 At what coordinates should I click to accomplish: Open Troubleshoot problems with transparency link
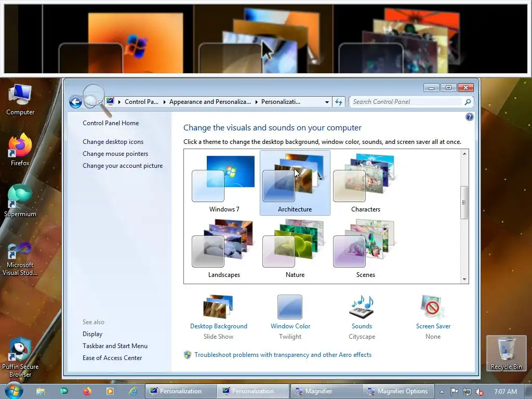(283, 355)
